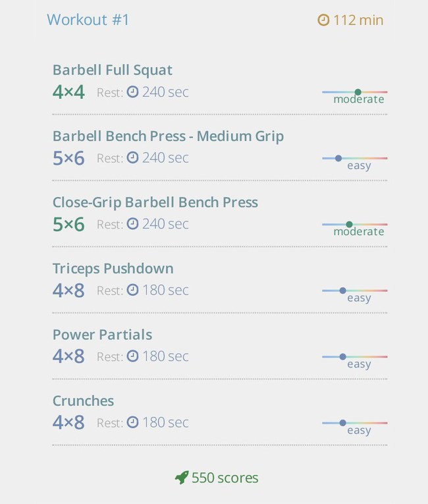Click the rest clock icon for Barbell Bench Press
Screen dimensions: 428x504
point(132,158)
